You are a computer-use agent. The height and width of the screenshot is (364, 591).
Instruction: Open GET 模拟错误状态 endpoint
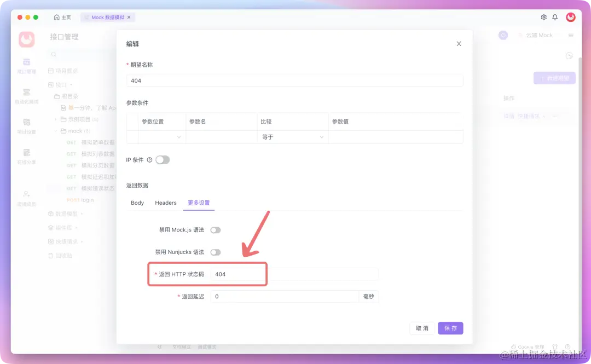click(90, 189)
